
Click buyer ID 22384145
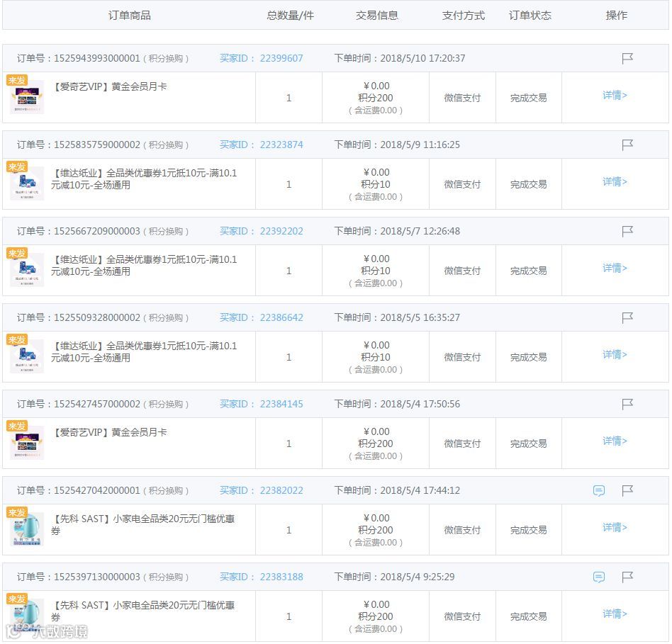281,404
